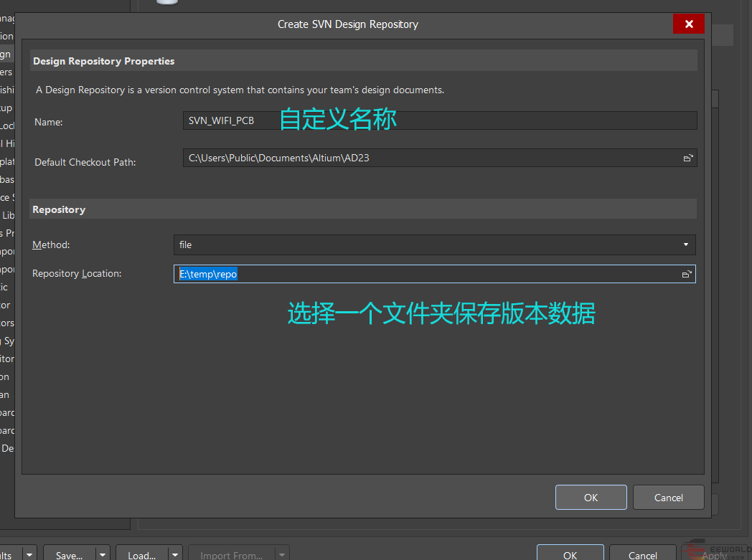Browse for Repository Location folder
752x560 pixels.
pos(687,274)
